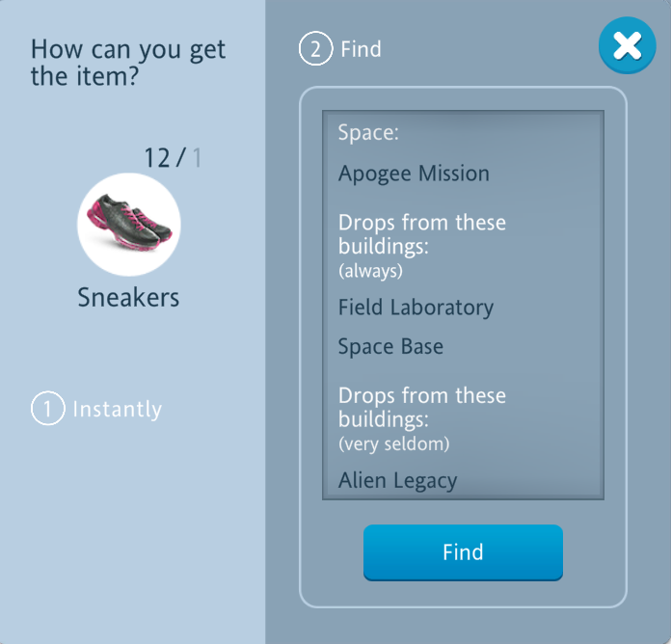Click the Space: category header
The height and width of the screenshot is (644, 671).
[x=368, y=133]
